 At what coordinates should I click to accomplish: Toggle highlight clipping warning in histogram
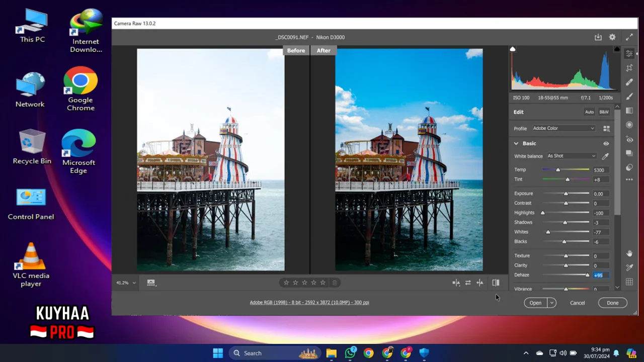coord(617,49)
